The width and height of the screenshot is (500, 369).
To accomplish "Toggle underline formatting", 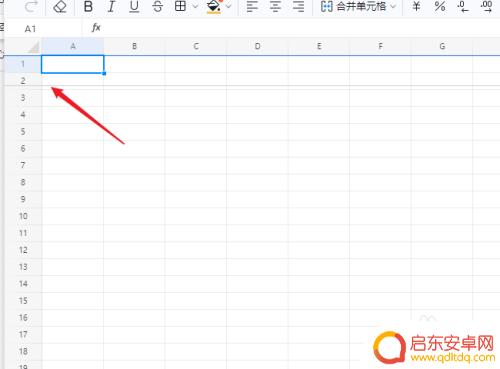I will [134, 6].
